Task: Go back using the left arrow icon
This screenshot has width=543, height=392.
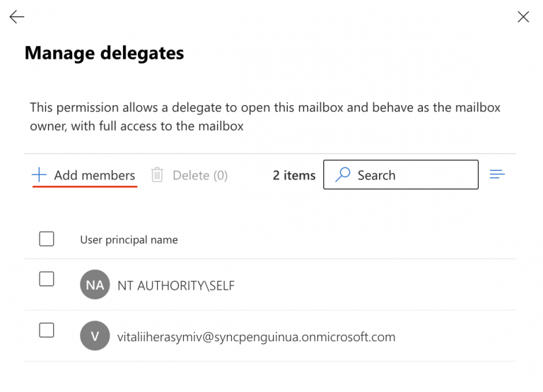Action: 17,17
